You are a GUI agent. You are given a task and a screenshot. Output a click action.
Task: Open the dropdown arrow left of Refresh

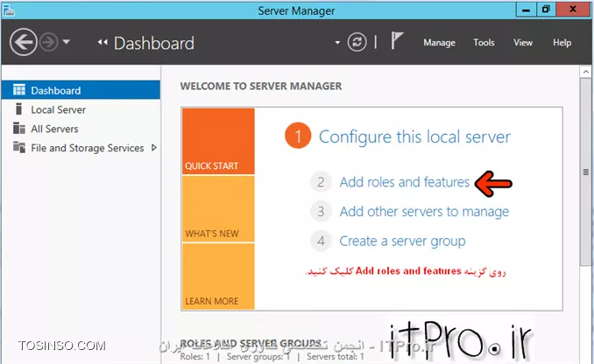click(x=337, y=42)
